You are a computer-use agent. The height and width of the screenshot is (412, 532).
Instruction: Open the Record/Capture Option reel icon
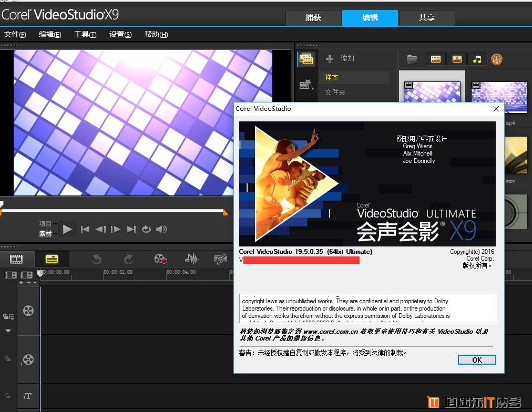[160, 259]
